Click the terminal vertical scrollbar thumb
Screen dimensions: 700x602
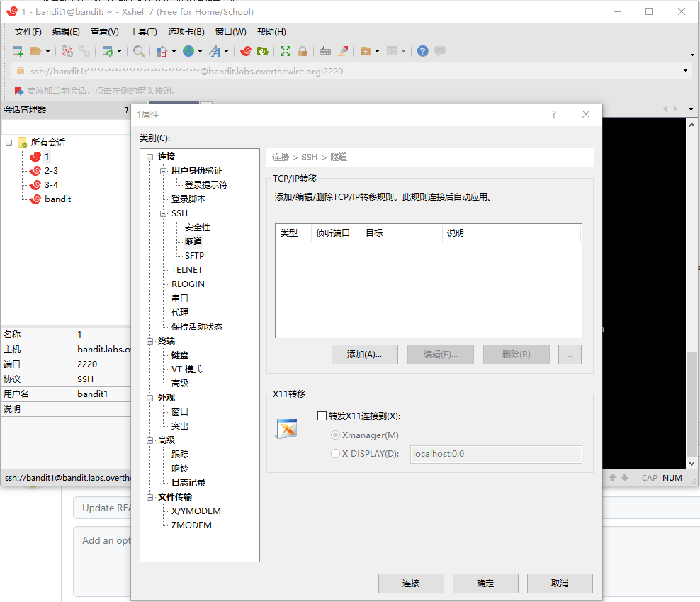coord(691,404)
